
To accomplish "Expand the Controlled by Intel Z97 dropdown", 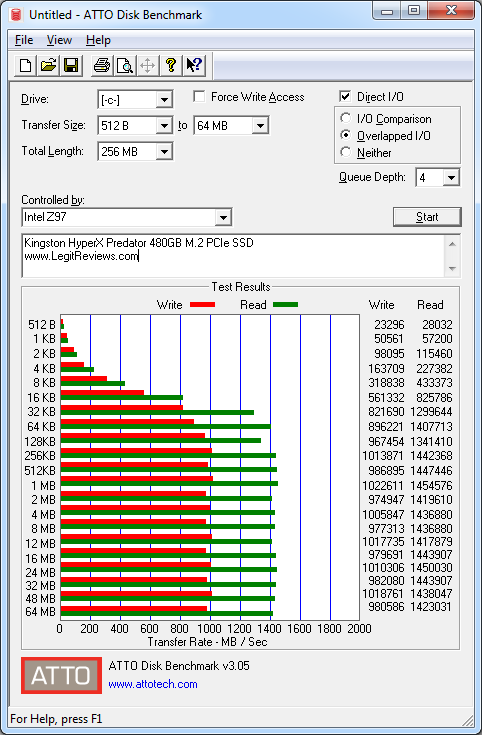I will coord(224,218).
